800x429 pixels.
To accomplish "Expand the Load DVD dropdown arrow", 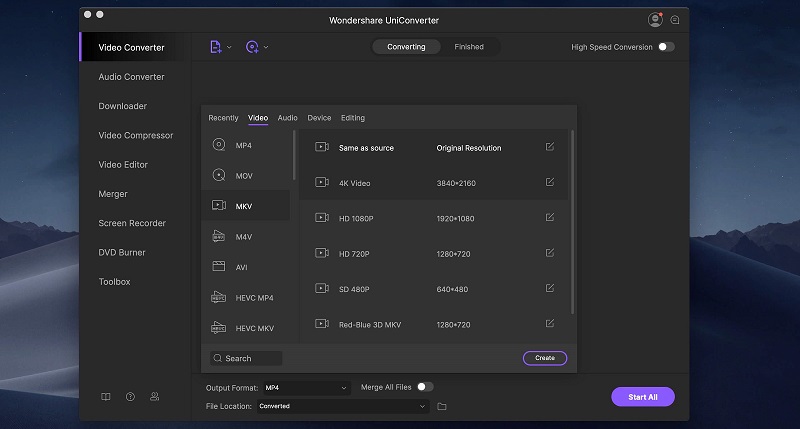I will (x=266, y=47).
